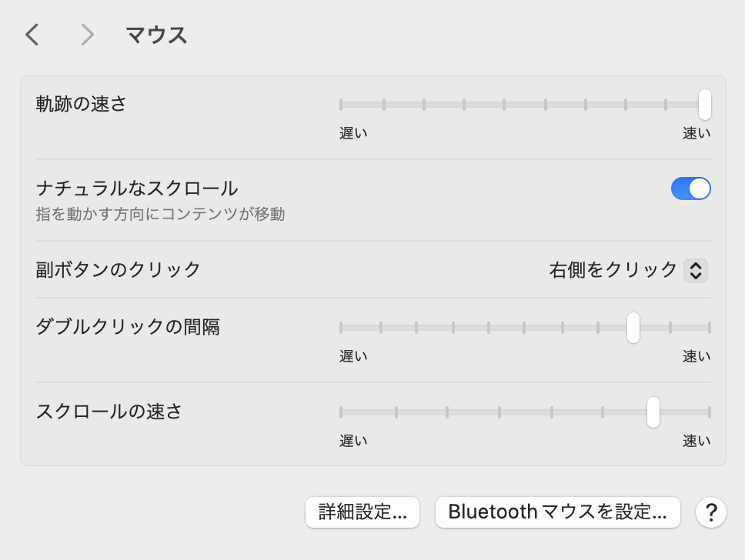Click the 詳細設定... button
Viewport: 745px width, 560px height.
[x=362, y=512]
